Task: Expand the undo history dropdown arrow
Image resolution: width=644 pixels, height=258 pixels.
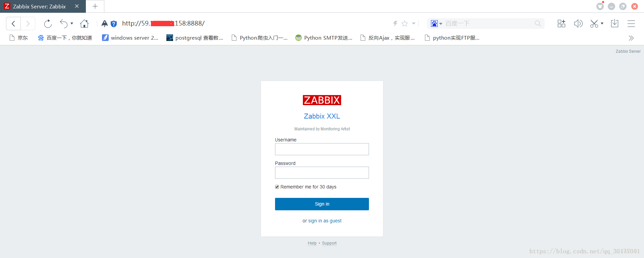Action: [72, 24]
